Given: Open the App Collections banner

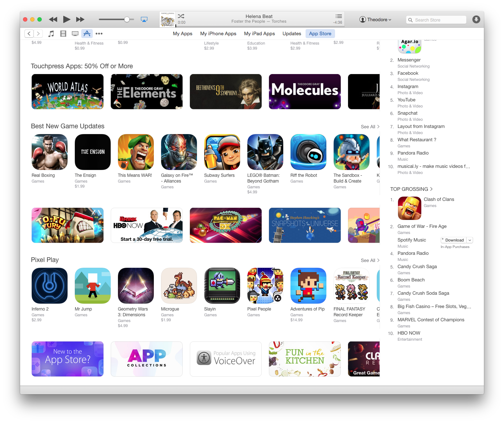Looking at the screenshot, I should (x=147, y=359).
